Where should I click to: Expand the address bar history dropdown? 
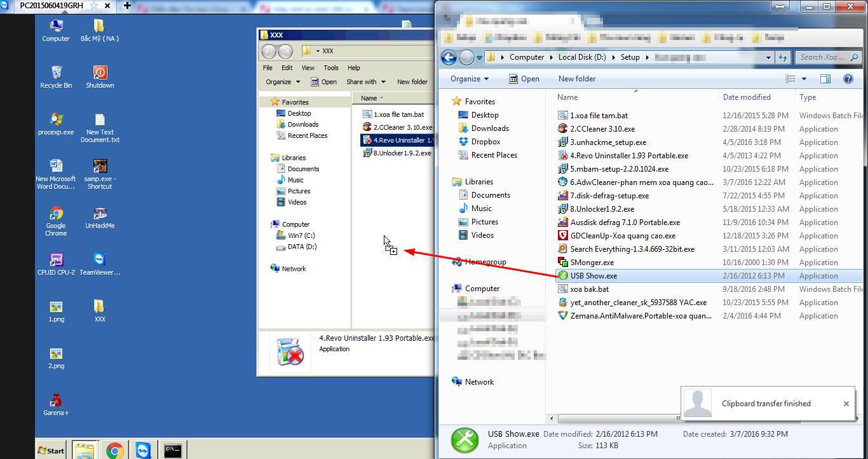[x=768, y=57]
